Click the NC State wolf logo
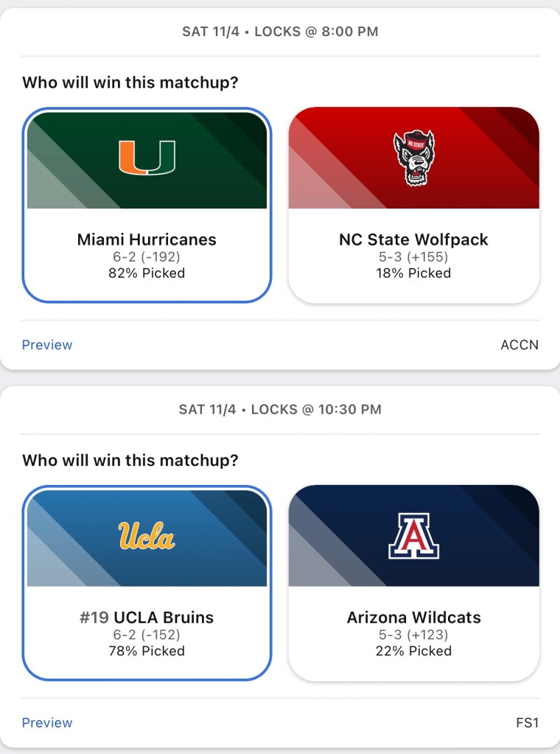Viewport: 560px width, 754px height. [x=413, y=158]
